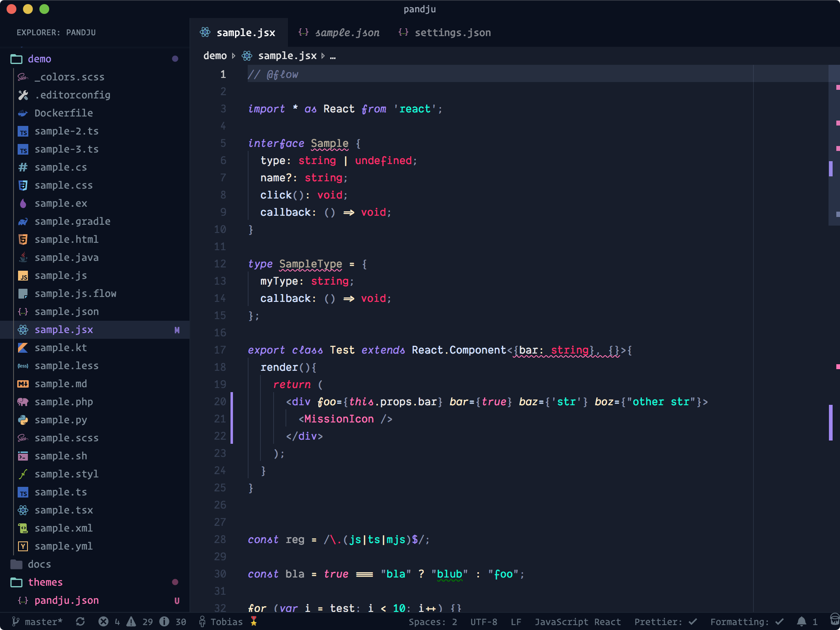The image size is (840, 630).
Task: Change language mode JavaScript React
Action: click(x=577, y=621)
